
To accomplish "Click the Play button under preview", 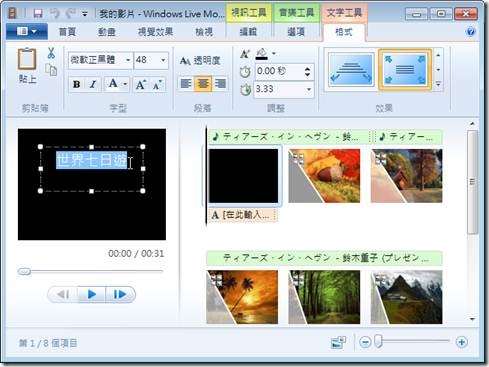I will [x=92, y=294].
